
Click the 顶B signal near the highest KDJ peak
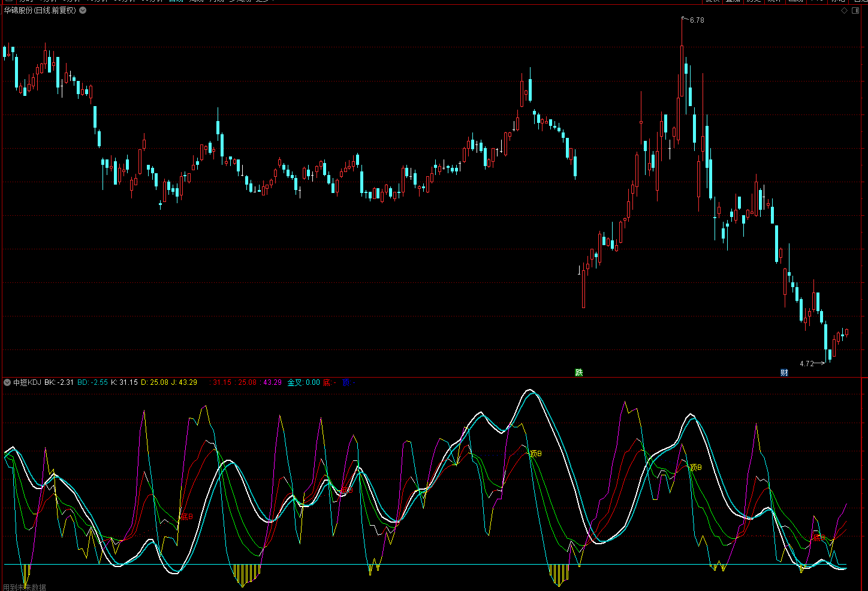(x=536, y=454)
